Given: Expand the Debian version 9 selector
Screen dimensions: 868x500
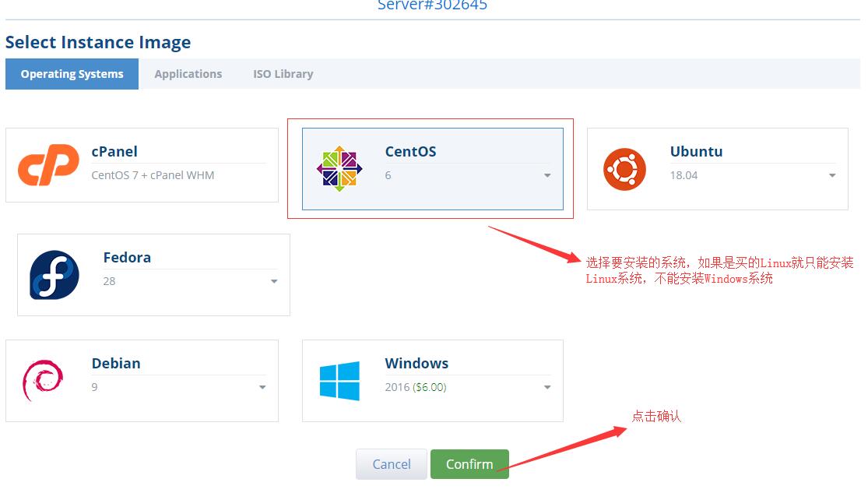Looking at the screenshot, I should pos(262,387).
